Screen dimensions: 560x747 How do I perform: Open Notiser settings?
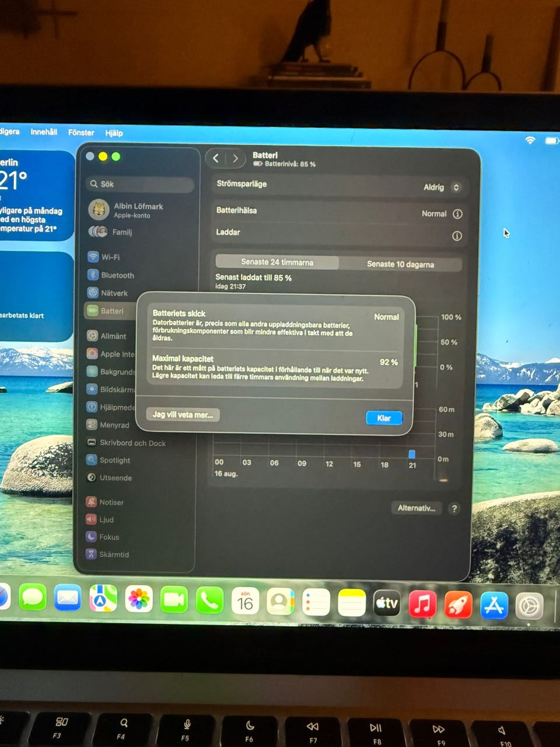105,502
